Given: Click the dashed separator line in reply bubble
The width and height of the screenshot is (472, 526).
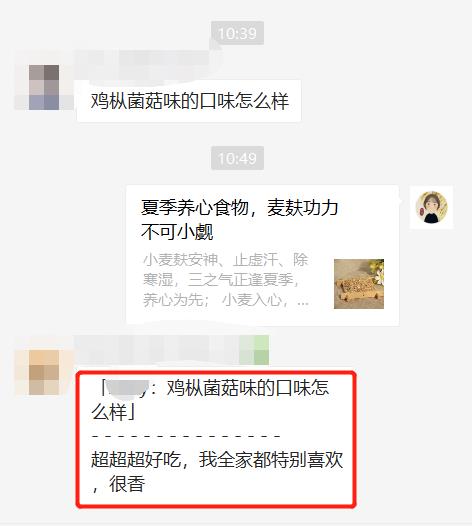Looking at the screenshot, I should (x=186, y=436).
